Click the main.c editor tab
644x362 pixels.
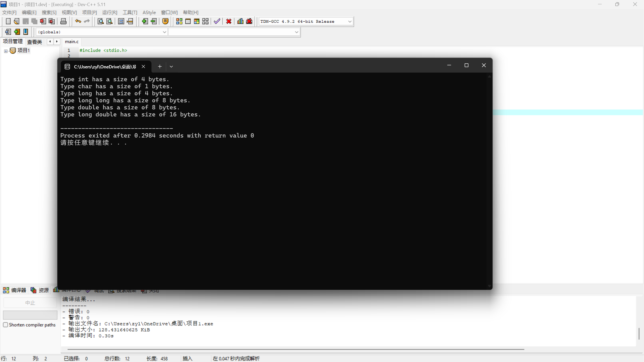click(72, 42)
